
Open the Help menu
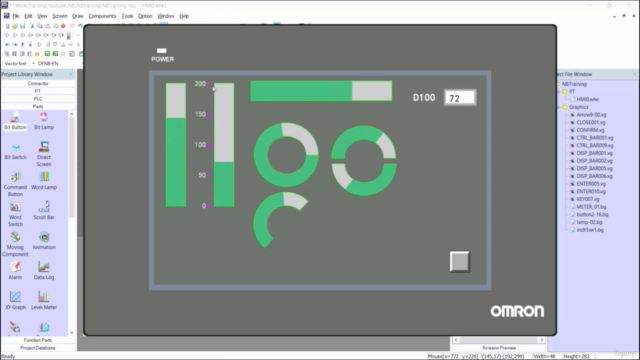(184, 16)
